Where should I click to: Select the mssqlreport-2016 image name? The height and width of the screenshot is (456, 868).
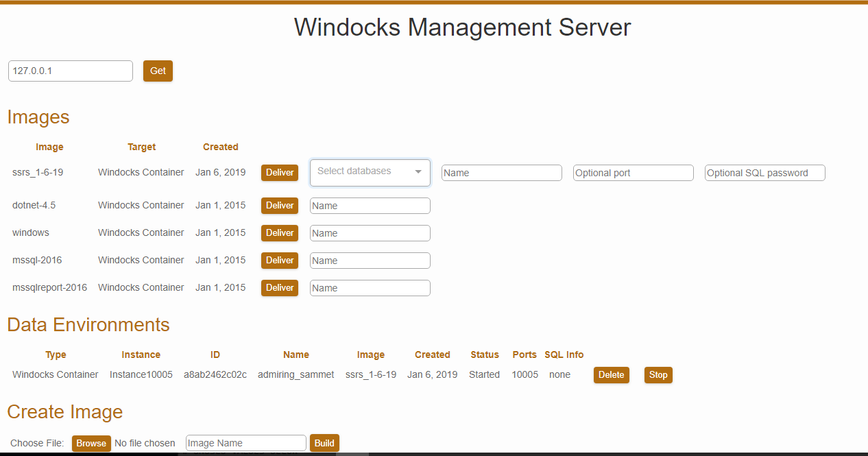coord(50,287)
